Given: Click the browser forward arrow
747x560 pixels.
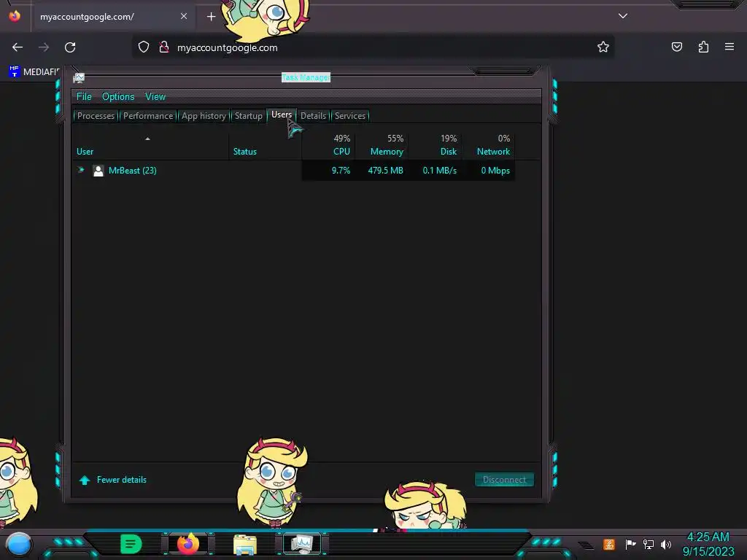Looking at the screenshot, I should point(44,47).
